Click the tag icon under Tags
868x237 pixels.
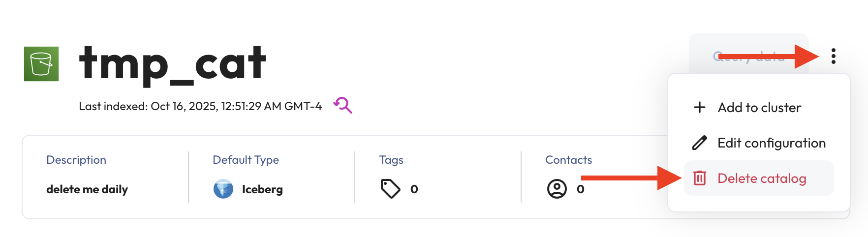(x=390, y=189)
